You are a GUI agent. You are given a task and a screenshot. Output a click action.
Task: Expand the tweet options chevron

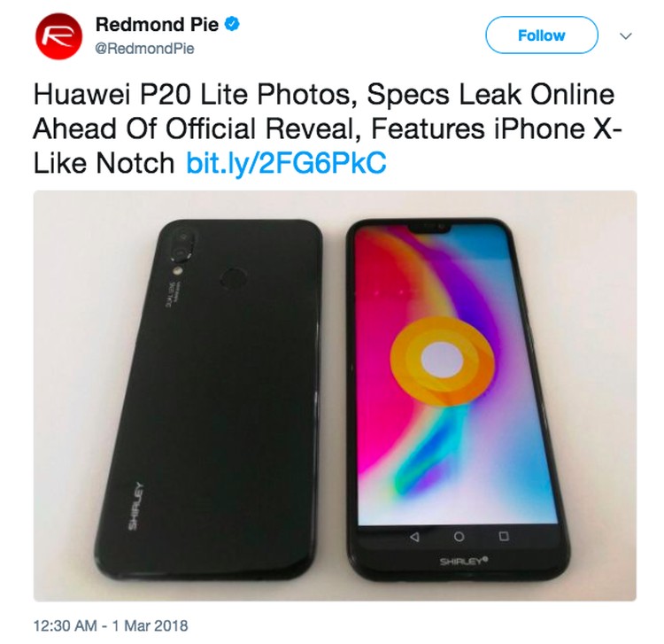point(626,35)
